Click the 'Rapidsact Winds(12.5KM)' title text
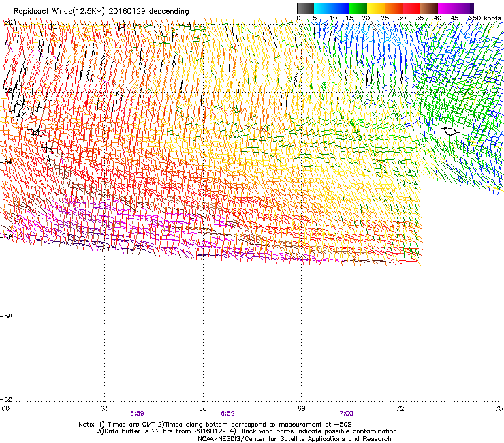Viewport: 504px width, 443px height. [x=59, y=12]
